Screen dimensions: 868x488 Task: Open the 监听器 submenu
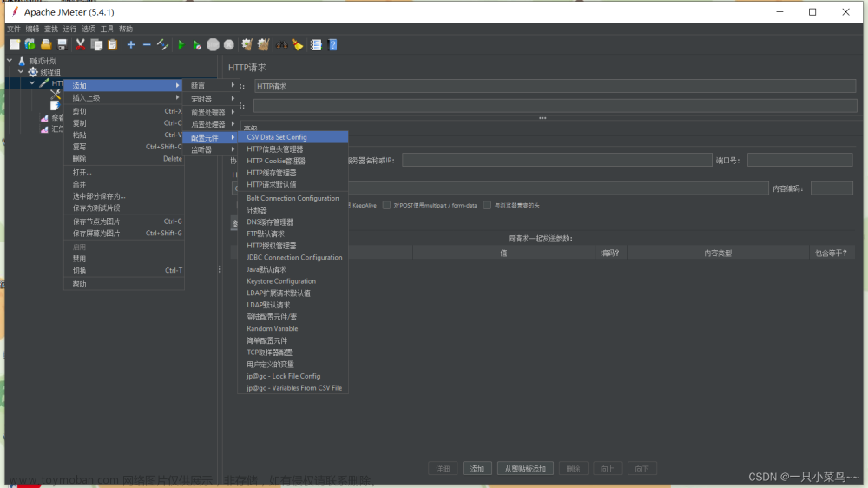211,149
